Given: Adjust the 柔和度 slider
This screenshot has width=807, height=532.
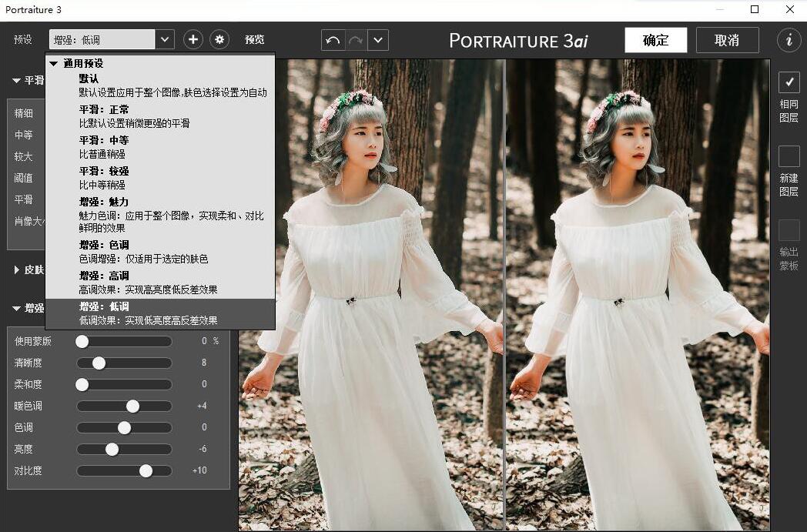Looking at the screenshot, I should (x=124, y=384).
